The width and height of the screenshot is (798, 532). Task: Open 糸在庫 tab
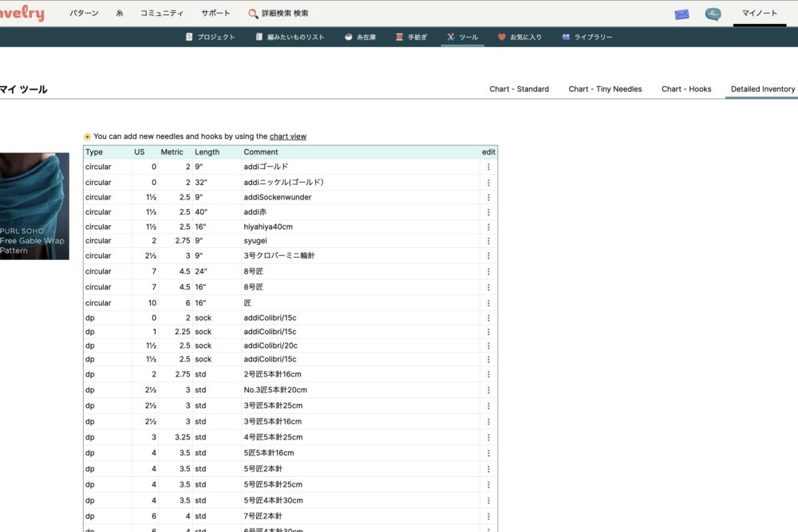(361, 37)
